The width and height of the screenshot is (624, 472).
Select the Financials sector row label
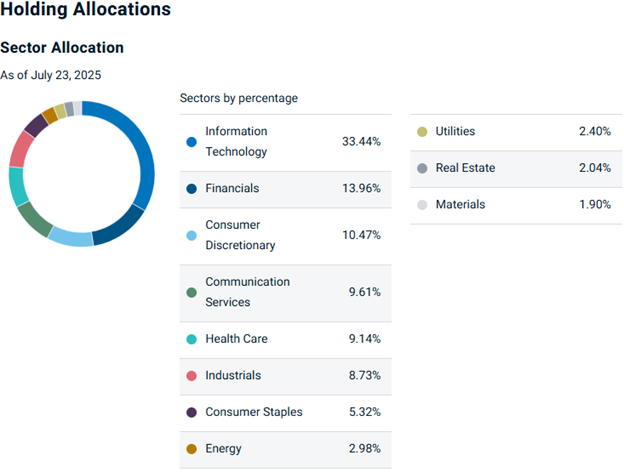point(233,188)
